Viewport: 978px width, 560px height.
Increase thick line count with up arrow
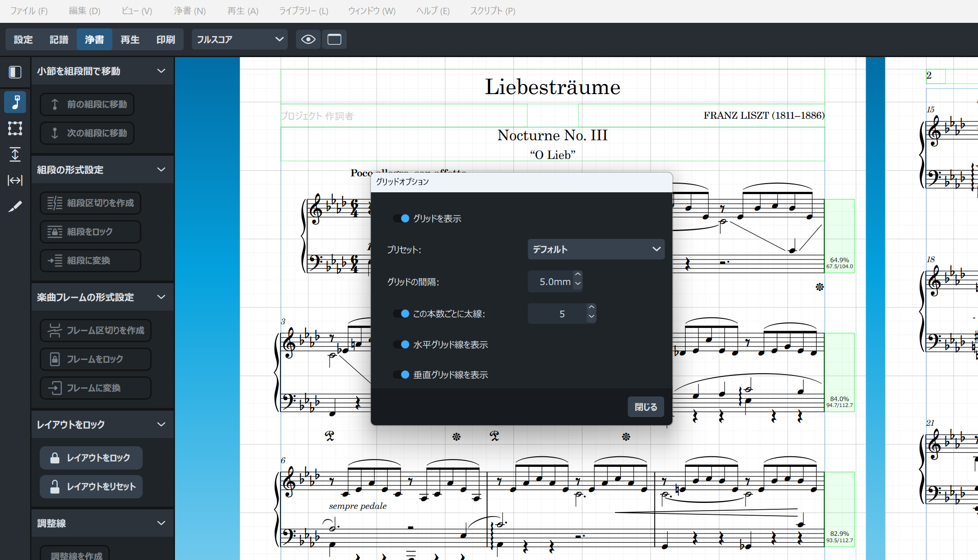[x=592, y=307]
